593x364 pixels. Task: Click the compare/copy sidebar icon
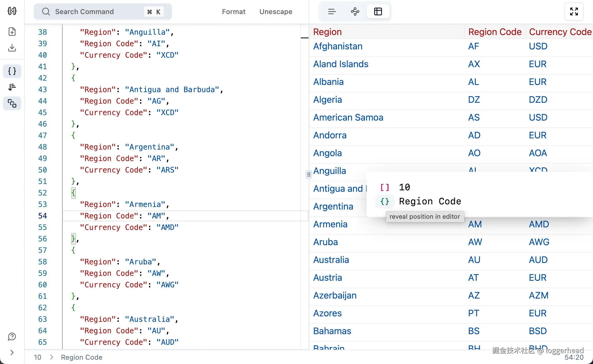pyautogui.click(x=12, y=103)
